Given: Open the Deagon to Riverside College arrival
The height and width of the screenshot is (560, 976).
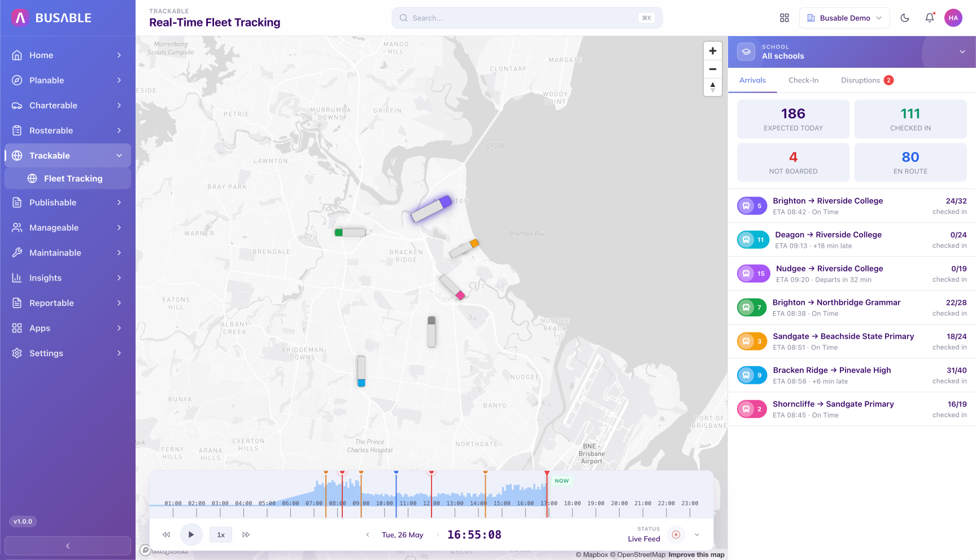Looking at the screenshot, I should (x=852, y=240).
